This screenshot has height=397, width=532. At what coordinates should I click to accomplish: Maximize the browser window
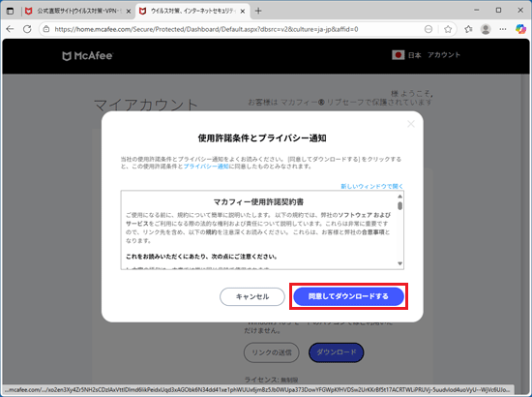tap(498, 11)
